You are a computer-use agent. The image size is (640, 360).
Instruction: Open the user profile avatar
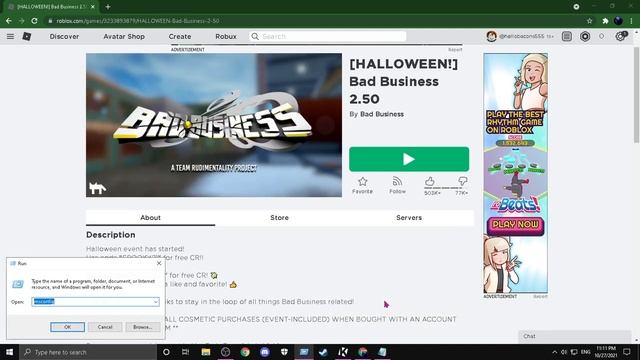[x=491, y=36]
